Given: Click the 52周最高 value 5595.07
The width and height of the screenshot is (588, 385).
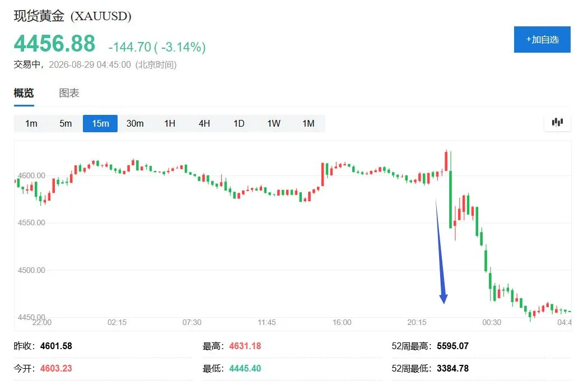Looking at the screenshot, I should 452,346.
